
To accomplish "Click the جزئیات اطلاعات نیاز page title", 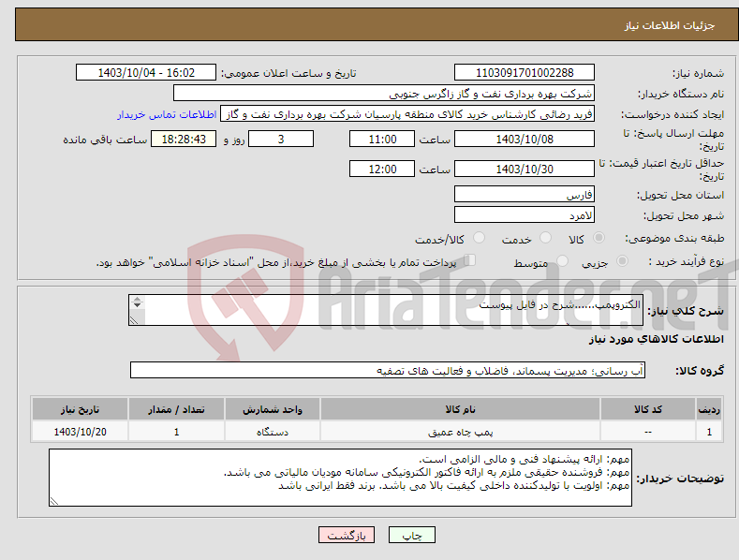I will (670, 25).
